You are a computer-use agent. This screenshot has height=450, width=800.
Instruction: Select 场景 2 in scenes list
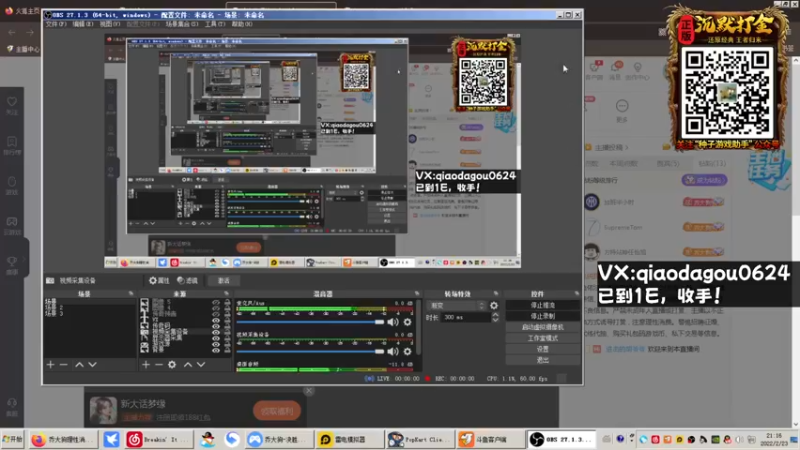pos(89,308)
